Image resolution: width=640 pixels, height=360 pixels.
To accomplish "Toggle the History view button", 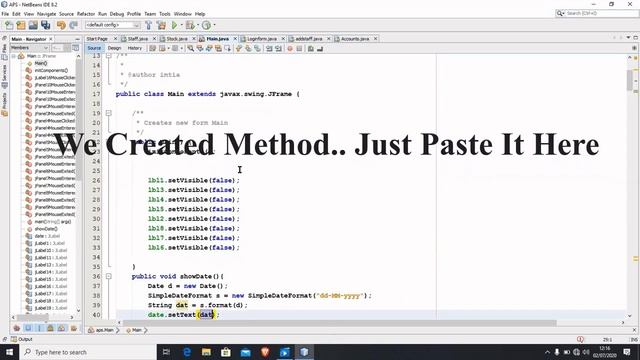I will click(135, 48).
